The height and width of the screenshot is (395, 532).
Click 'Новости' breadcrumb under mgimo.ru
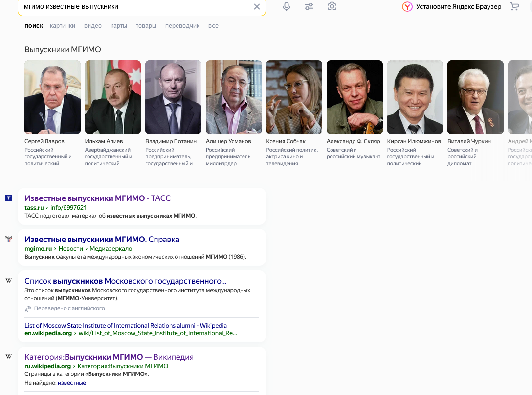pyautogui.click(x=70, y=249)
